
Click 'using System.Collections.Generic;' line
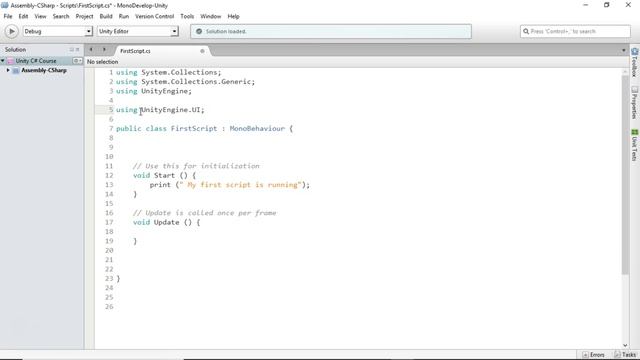(x=185, y=82)
